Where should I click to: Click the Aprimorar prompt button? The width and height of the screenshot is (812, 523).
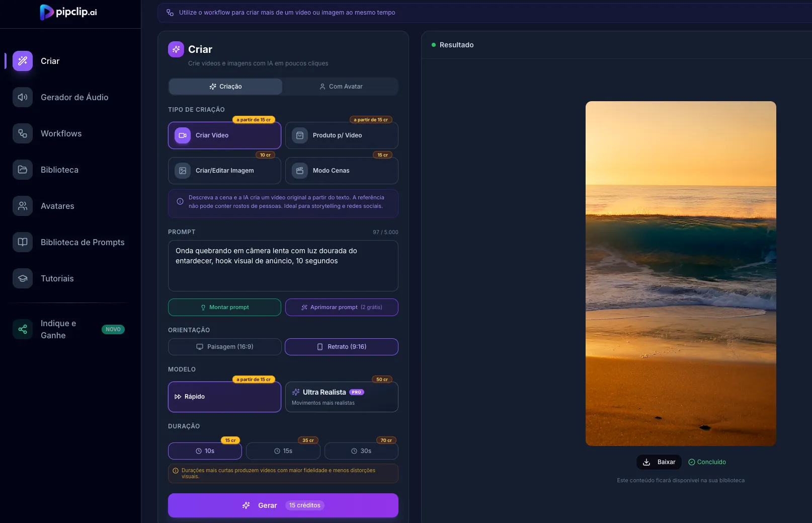click(342, 308)
